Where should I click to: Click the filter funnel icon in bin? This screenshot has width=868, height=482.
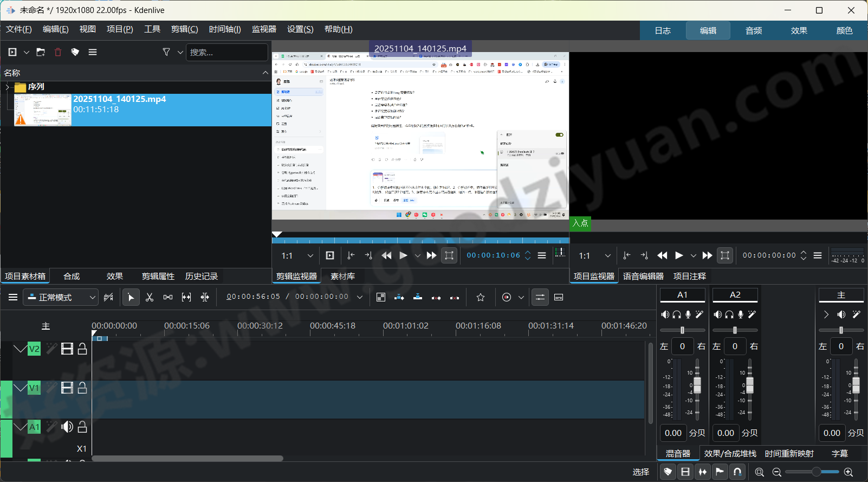[166, 52]
